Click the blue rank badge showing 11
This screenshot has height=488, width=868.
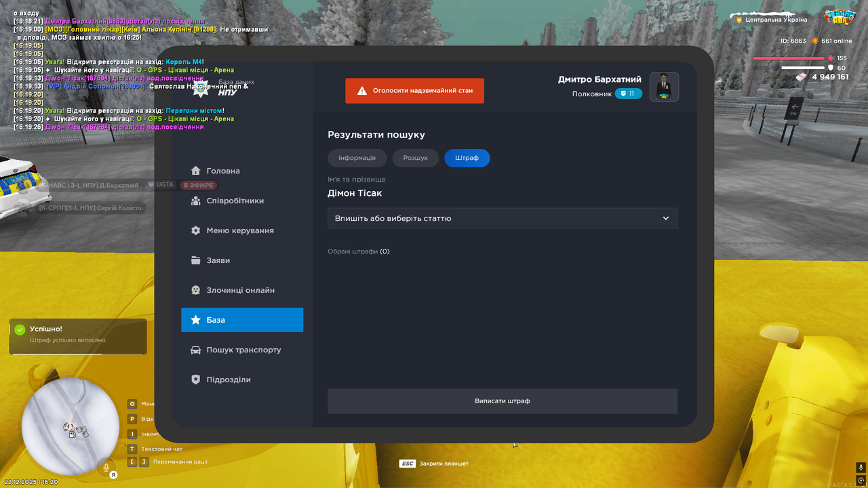[x=629, y=94]
